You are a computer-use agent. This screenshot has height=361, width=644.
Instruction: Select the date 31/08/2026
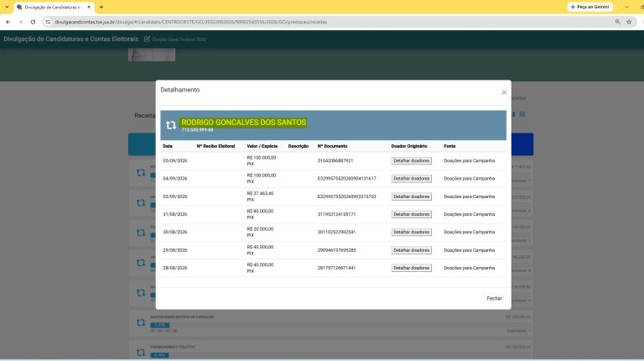[175, 214]
